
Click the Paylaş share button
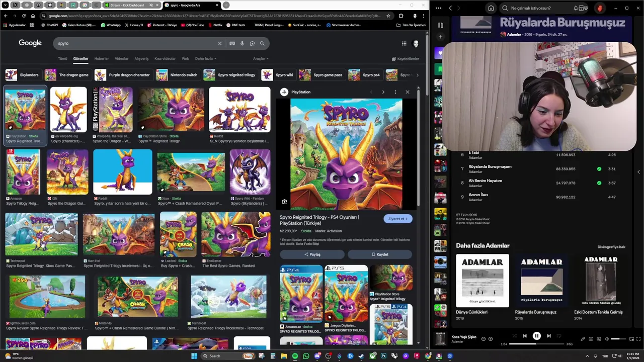[312, 254]
